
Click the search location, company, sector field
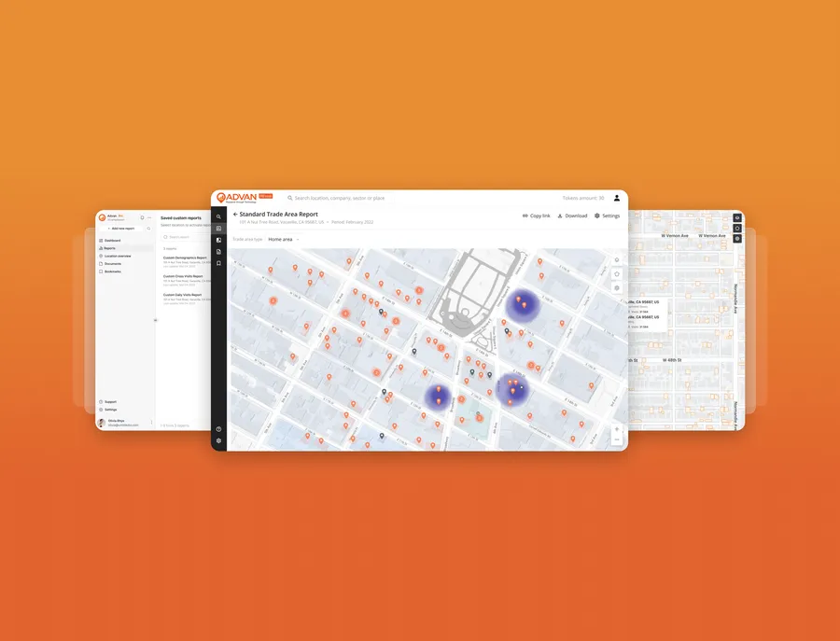click(339, 198)
